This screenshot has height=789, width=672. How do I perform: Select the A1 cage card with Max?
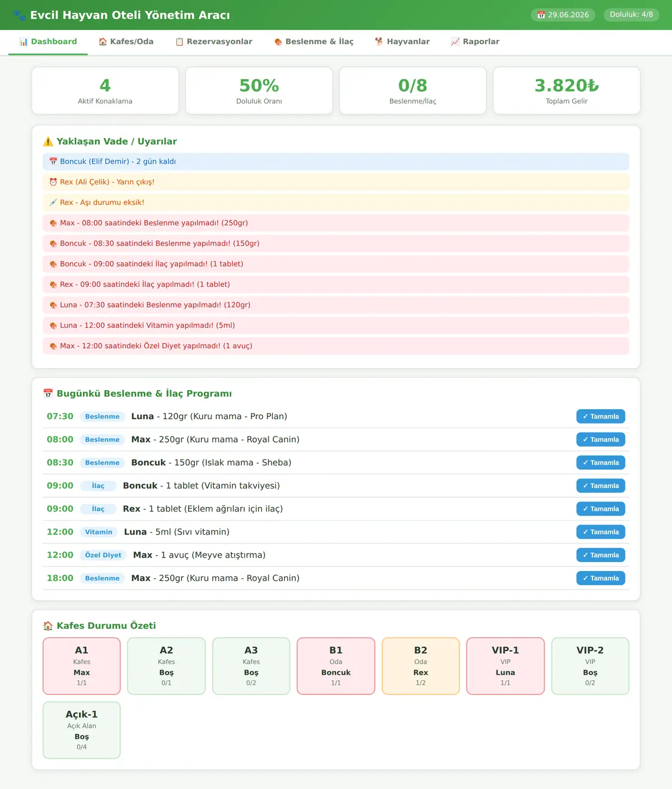[82, 666]
